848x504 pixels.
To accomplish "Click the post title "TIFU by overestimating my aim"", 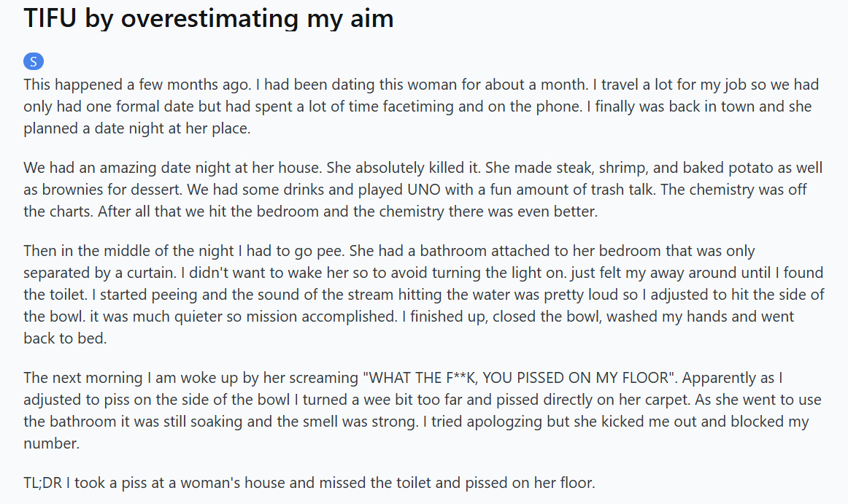I will click(209, 19).
